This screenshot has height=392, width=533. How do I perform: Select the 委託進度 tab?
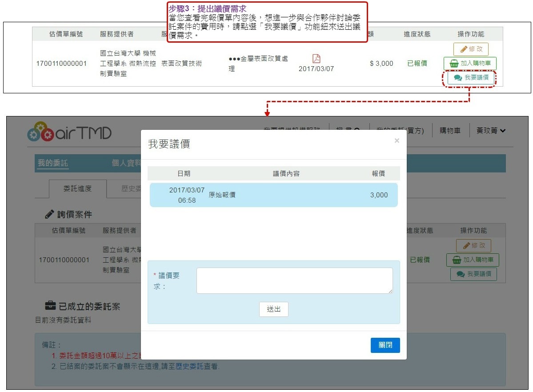tap(77, 188)
